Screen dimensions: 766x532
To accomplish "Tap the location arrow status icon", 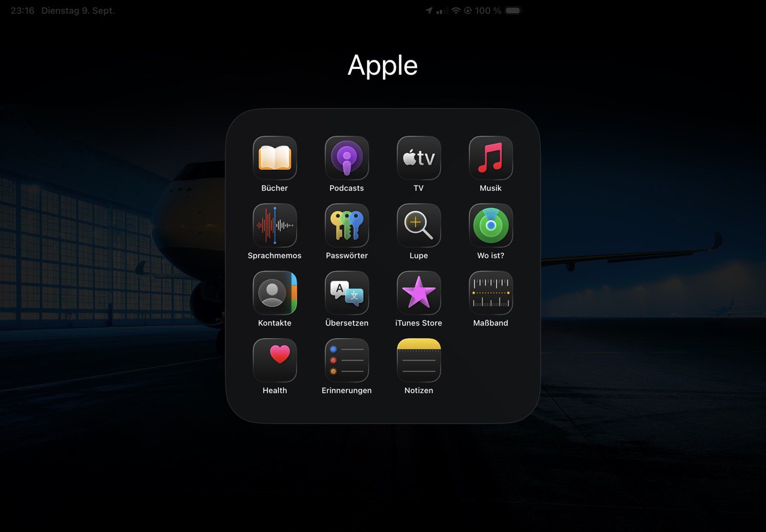I will coord(429,11).
